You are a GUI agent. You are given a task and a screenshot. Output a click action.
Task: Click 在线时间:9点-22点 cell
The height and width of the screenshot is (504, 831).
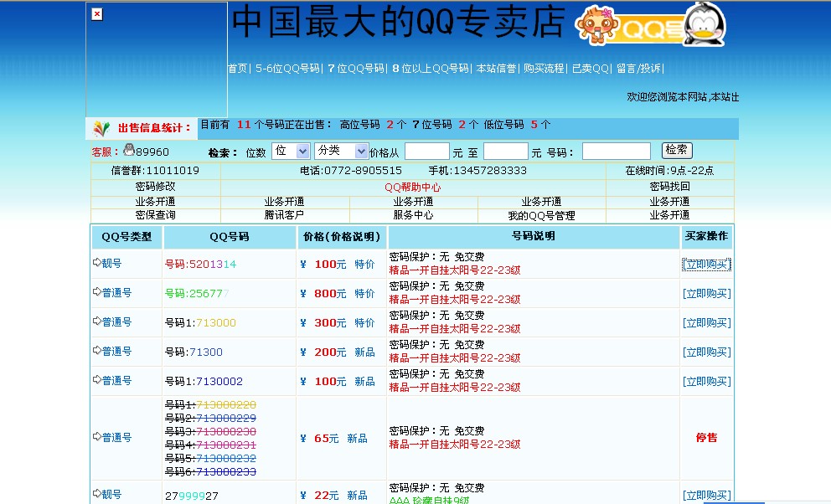pyautogui.click(x=669, y=171)
